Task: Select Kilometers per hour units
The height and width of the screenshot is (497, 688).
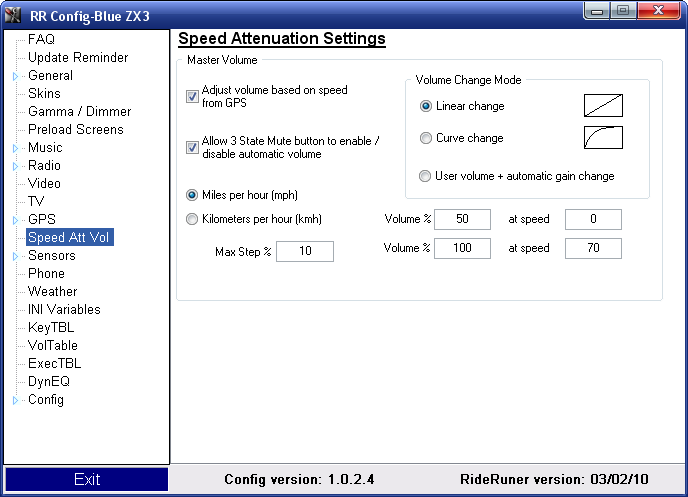Action: 193,219
